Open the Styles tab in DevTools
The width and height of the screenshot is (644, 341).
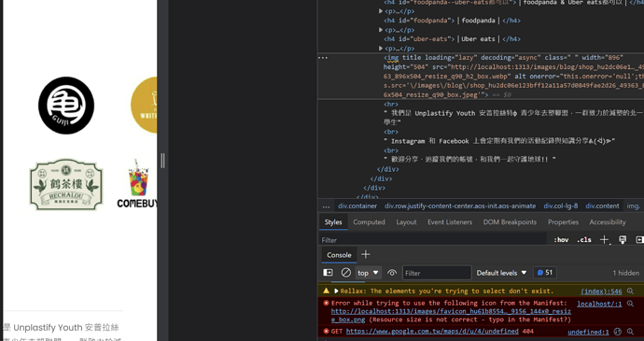coord(333,222)
